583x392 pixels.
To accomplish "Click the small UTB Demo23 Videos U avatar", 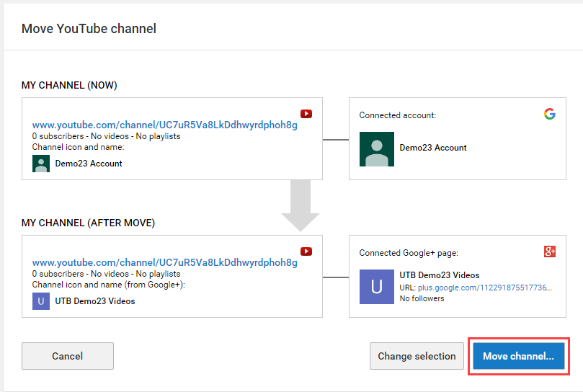I will 41,301.
